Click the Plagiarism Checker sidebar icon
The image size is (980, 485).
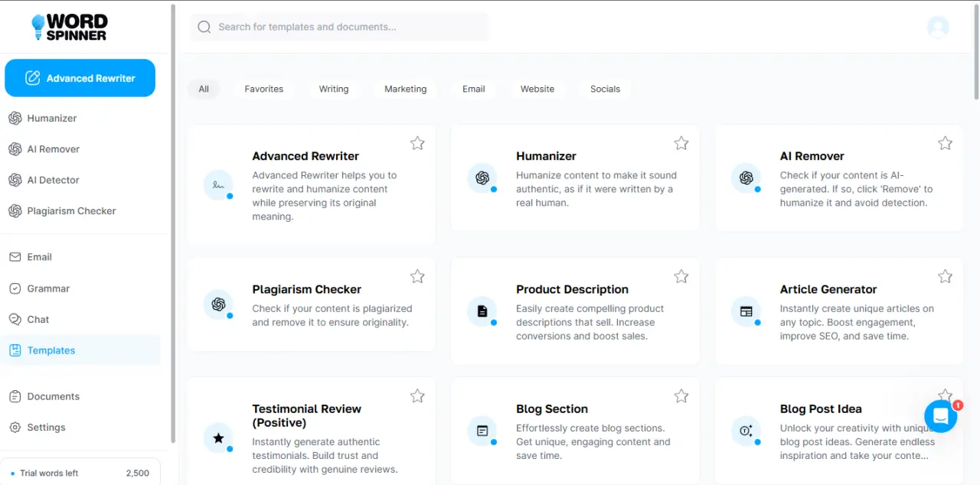[x=15, y=211]
